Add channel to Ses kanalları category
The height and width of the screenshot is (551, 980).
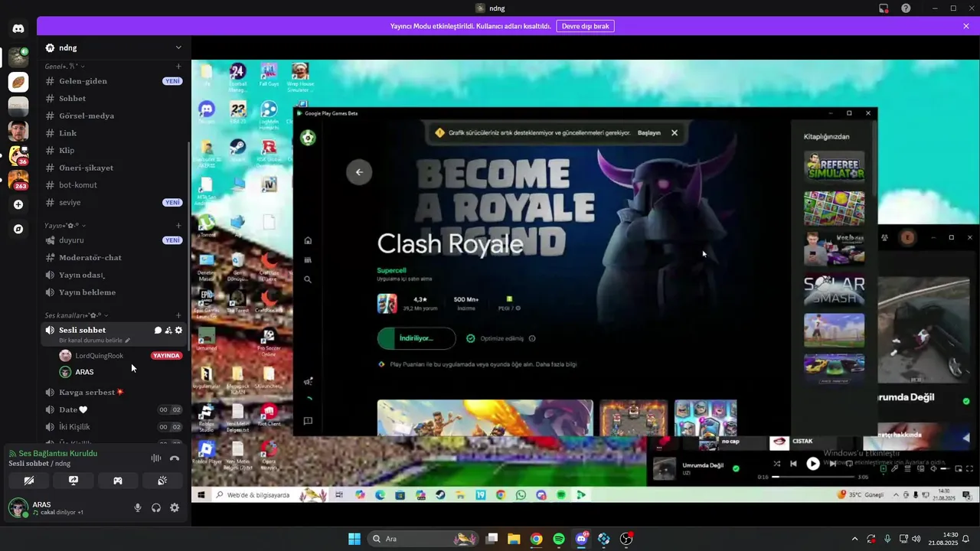point(178,315)
